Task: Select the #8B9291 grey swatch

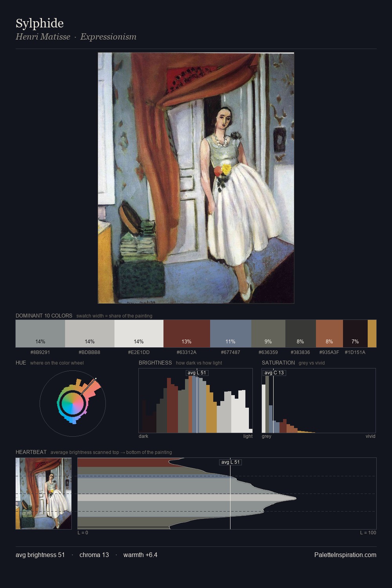Action: click(x=40, y=334)
